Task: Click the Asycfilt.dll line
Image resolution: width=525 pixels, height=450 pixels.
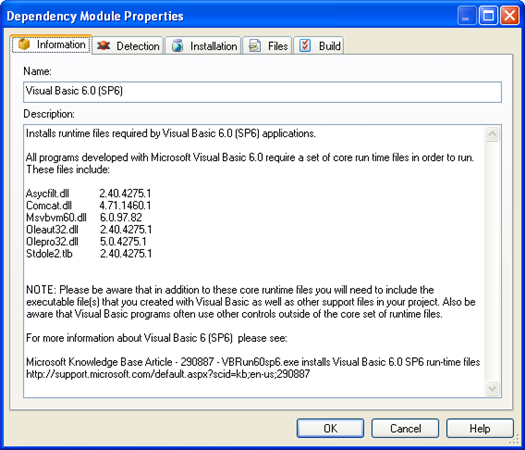Action: click(88, 194)
